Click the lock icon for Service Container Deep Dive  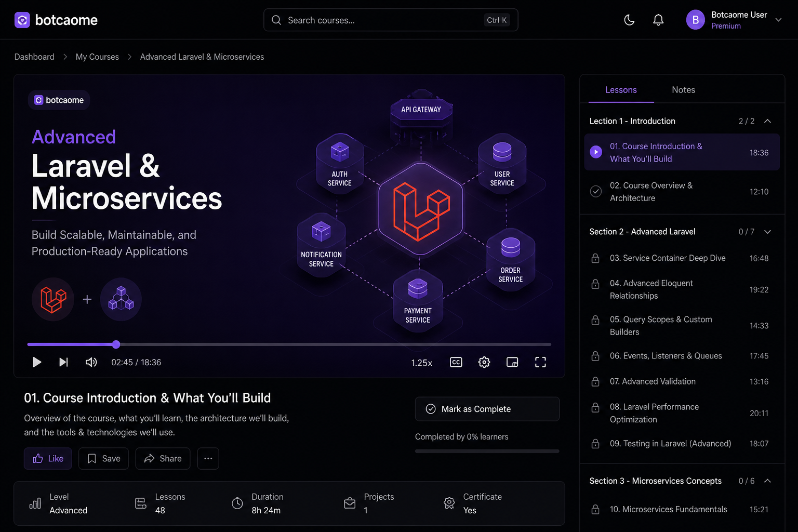[x=595, y=258]
